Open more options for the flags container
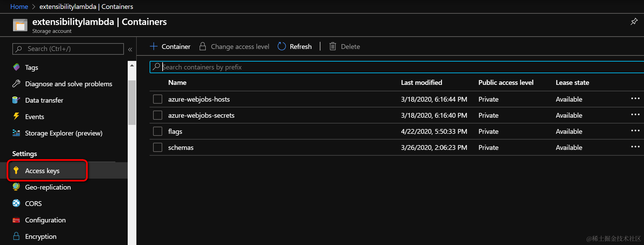The width and height of the screenshot is (644, 245). [x=635, y=131]
